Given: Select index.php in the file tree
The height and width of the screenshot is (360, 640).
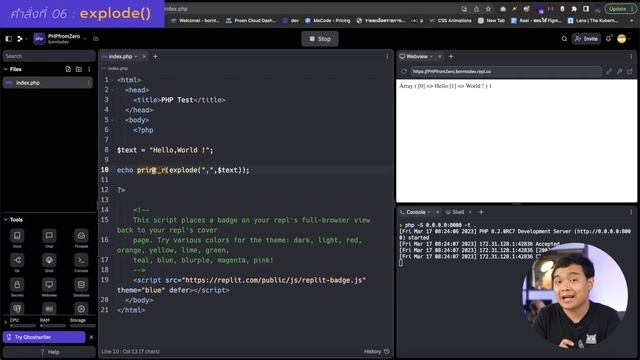Looking at the screenshot, I should (48, 83).
